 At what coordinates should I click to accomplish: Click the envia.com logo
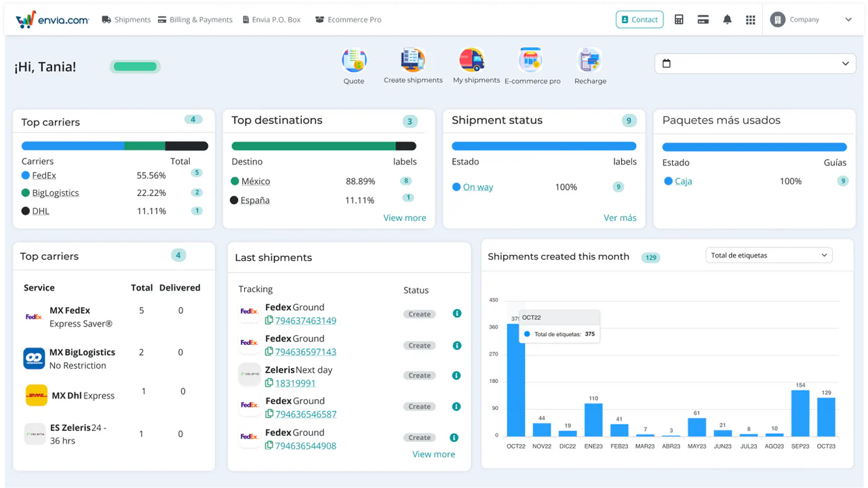pos(53,20)
